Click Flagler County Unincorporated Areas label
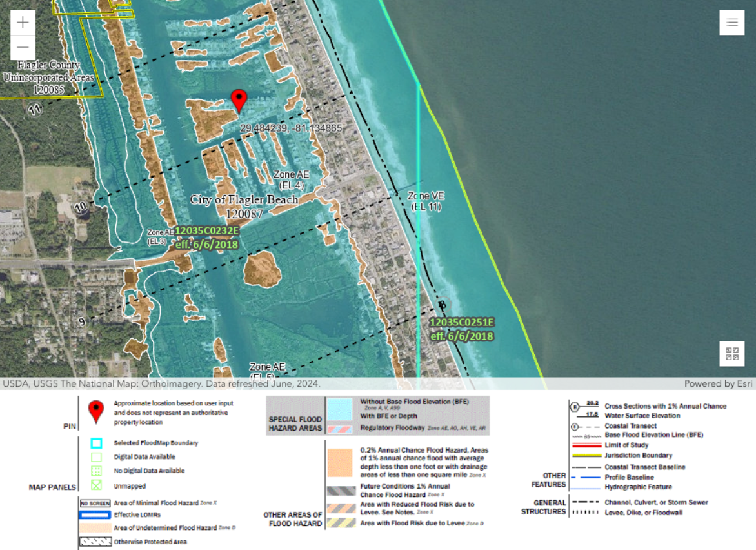The image size is (756, 550). 48,77
